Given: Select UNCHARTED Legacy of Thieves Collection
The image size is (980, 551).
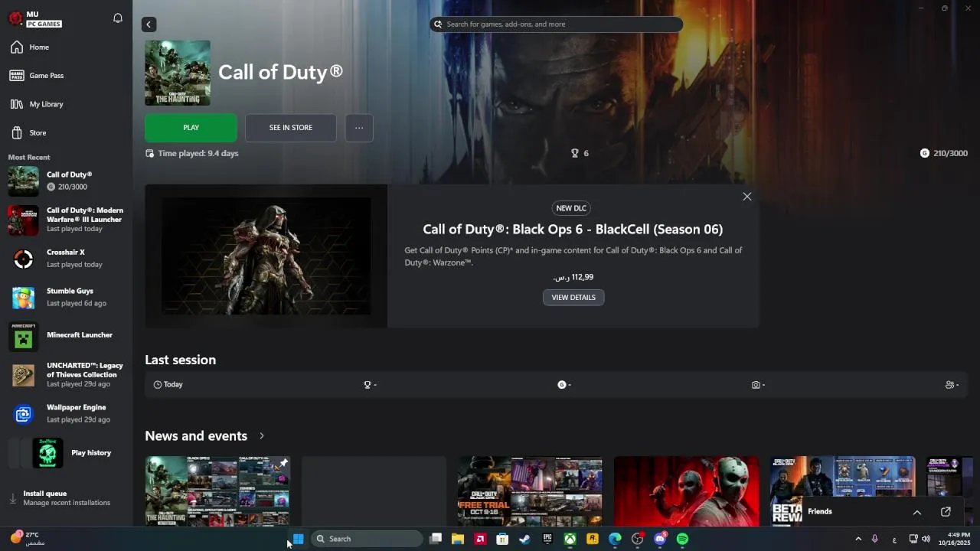Looking at the screenshot, I should pos(66,375).
